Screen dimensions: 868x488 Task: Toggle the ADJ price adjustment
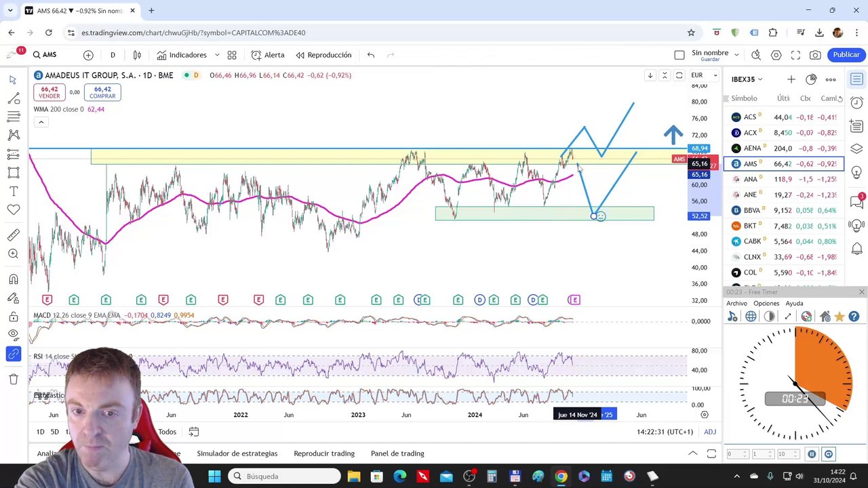pyautogui.click(x=710, y=432)
